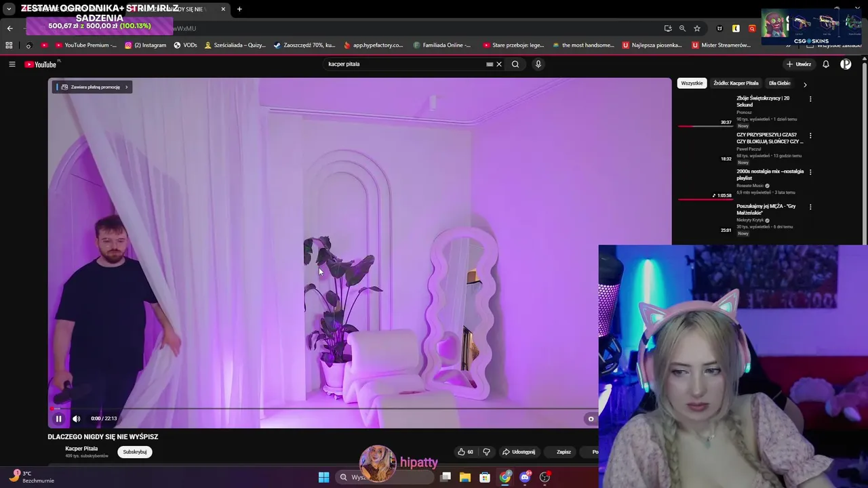Open the Mister Streamerów bookmark
Image resolution: width=868 pixels, height=488 pixels.
721,45
